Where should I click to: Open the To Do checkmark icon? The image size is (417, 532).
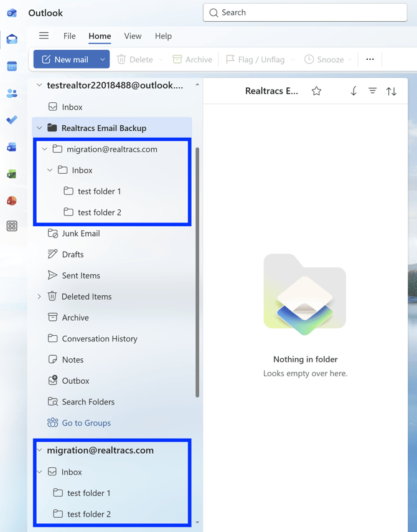[x=12, y=120]
